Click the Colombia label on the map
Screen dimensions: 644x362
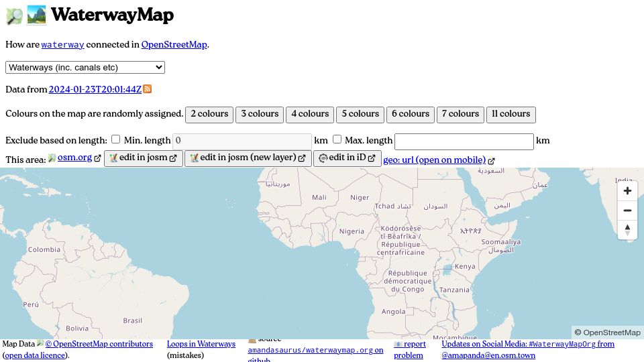point(44,249)
